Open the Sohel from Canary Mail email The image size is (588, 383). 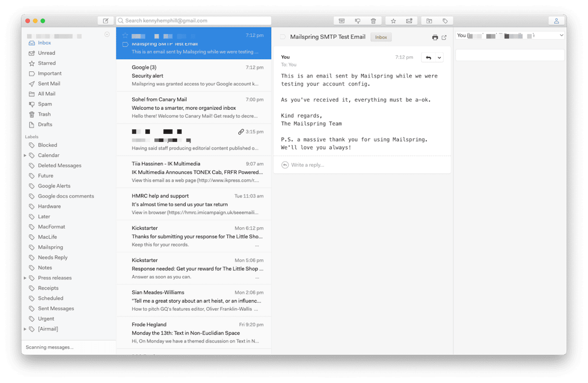pos(193,108)
